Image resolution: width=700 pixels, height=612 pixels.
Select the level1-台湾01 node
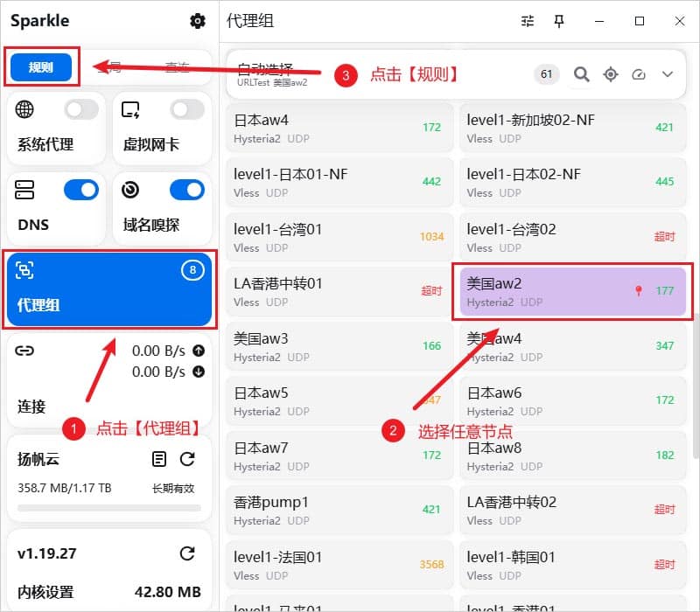pyautogui.click(x=339, y=237)
